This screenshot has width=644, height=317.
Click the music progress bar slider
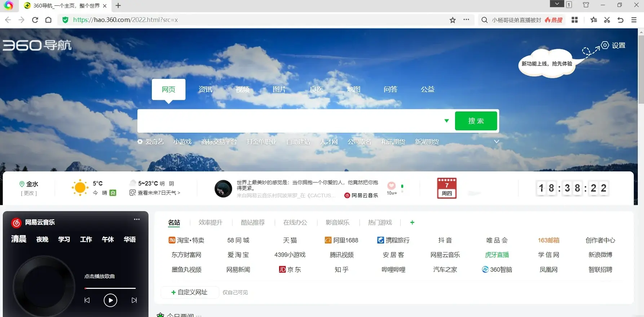110,288
